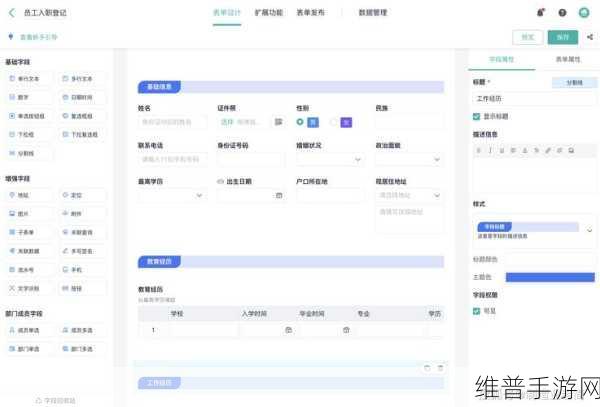Add the 附件 field
600x407 pixels.
click(82, 214)
